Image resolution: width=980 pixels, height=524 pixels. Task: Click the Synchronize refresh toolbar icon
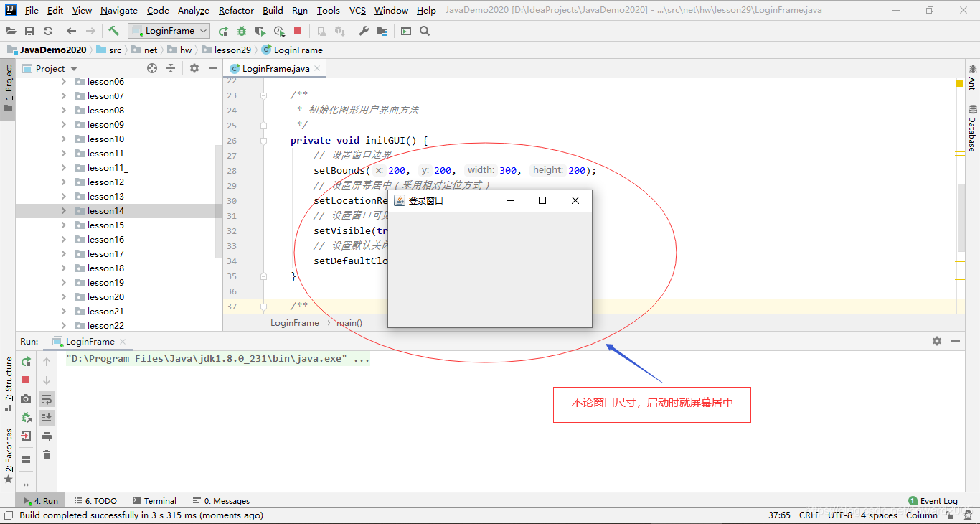tap(48, 31)
